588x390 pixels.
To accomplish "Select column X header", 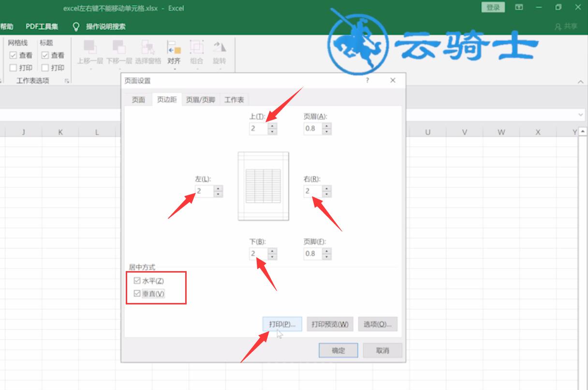I will [x=538, y=132].
